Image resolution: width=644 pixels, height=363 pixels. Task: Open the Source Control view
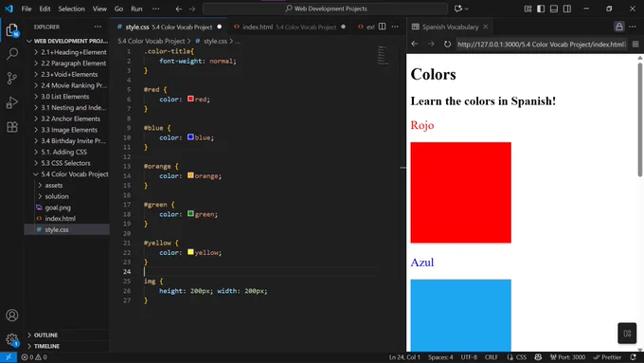[12, 78]
